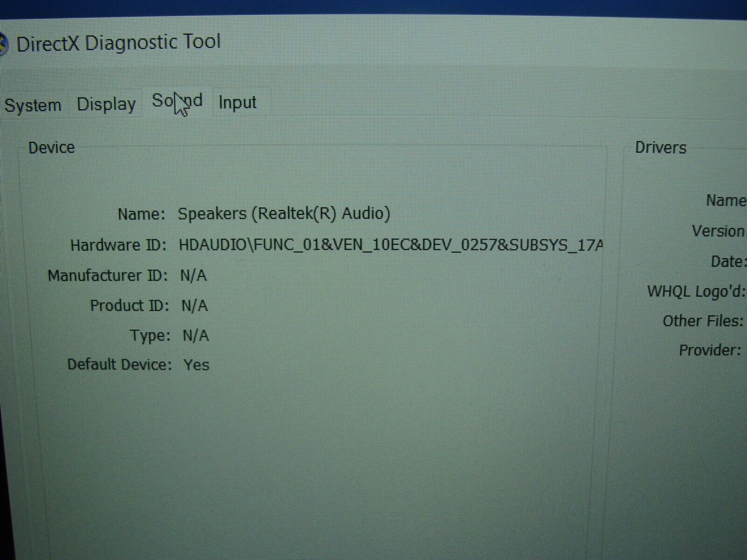Click the 'Manufacturer ID:' label
The height and width of the screenshot is (560, 747).
click(107, 276)
